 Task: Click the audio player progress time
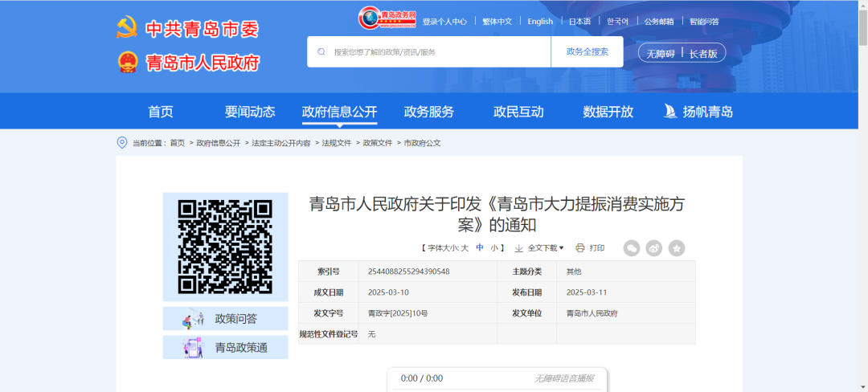422,378
